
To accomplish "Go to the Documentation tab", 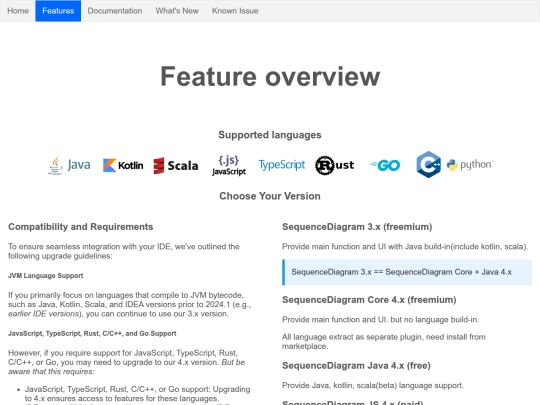I will point(115,11).
